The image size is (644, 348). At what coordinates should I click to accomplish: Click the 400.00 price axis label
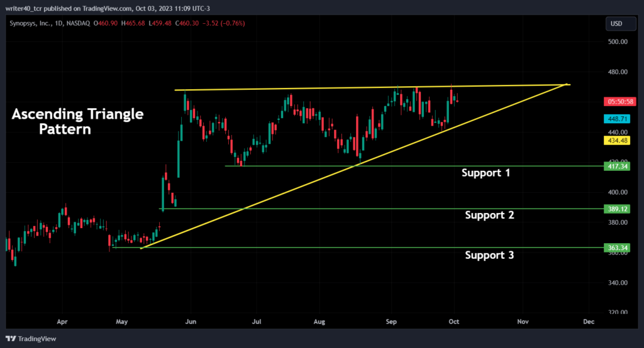click(x=618, y=192)
